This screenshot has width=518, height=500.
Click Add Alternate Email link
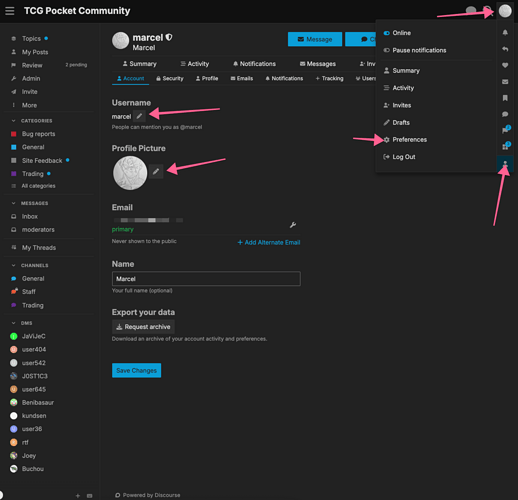(x=269, y=242)
